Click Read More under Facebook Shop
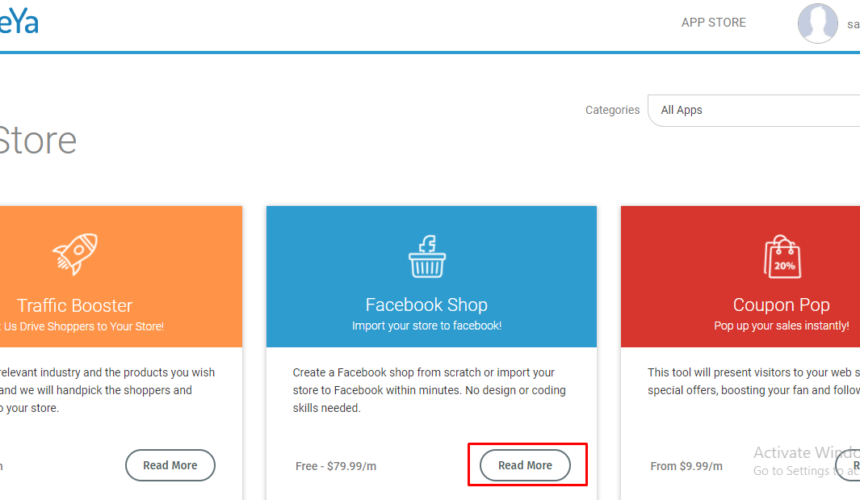Image resolution: width=860 pixels, height=500 pixels. [x=525, y=465]
